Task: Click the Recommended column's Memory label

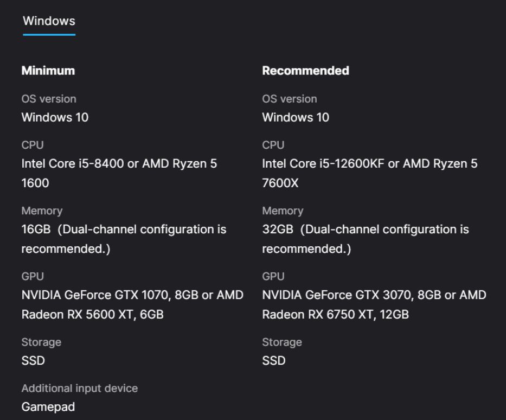Action: (x=283, y=211)
